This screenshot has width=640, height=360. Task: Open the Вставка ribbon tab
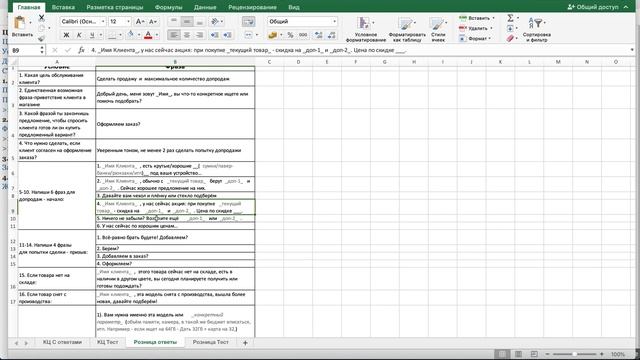click(63, 7)
